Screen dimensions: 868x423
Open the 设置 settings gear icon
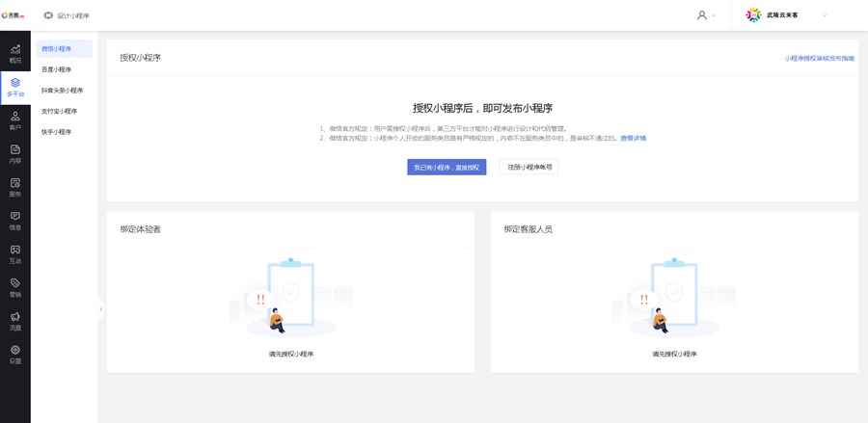coord(15,355)
